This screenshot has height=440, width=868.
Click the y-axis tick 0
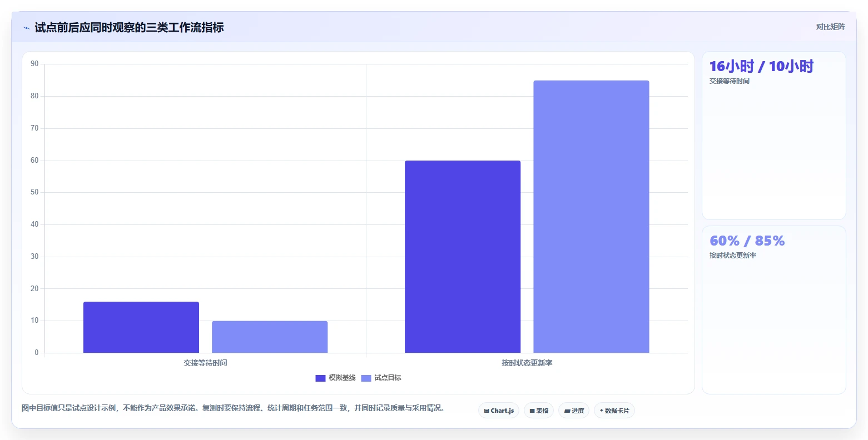37,353
